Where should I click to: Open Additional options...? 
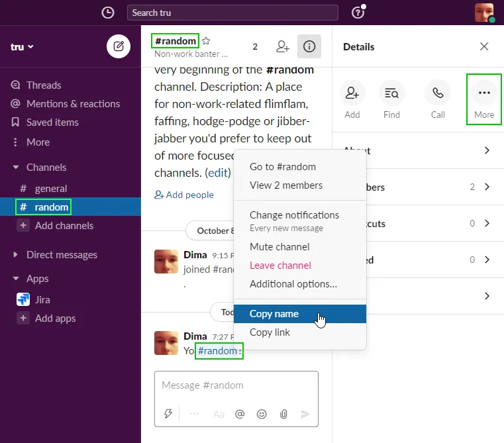[x=299, y=284]
